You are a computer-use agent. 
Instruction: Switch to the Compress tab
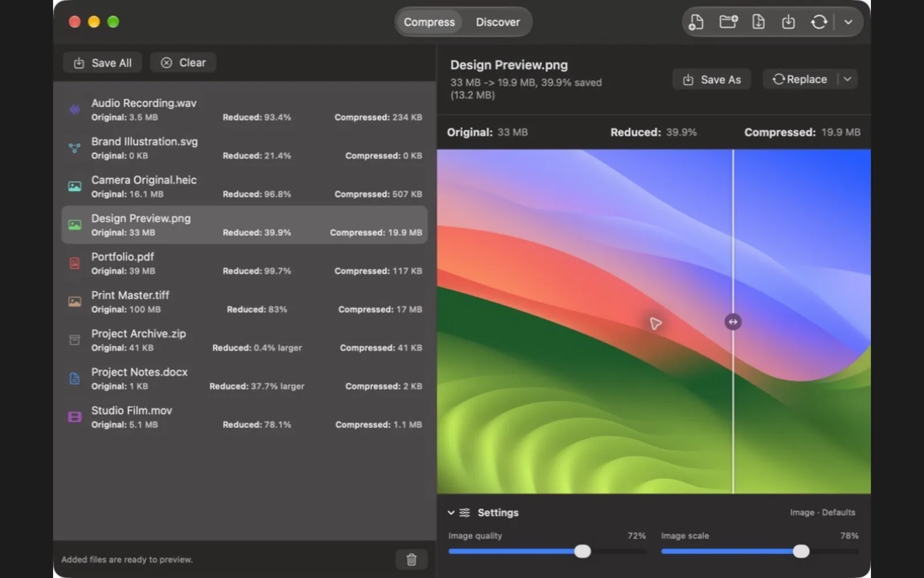click(429, 22)
